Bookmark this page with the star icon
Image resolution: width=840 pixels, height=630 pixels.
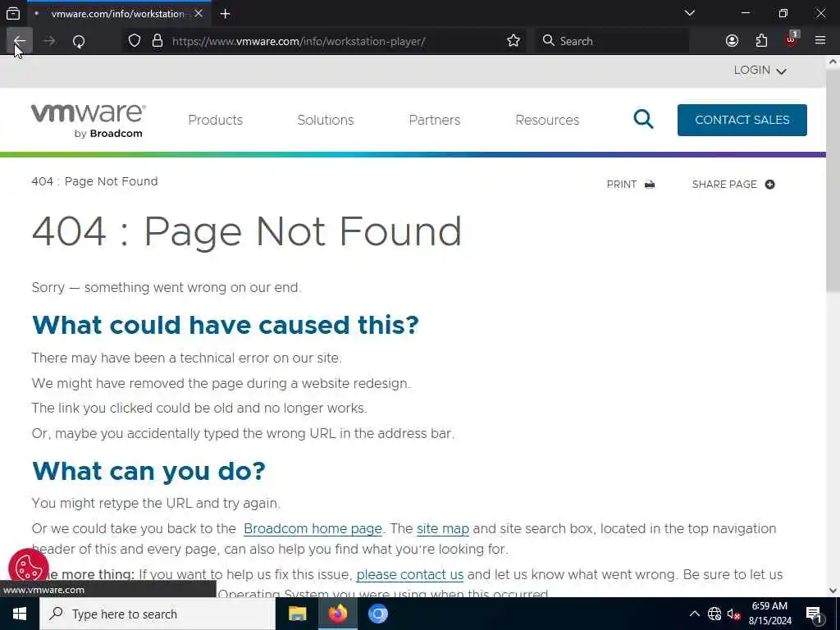[514, 41]
